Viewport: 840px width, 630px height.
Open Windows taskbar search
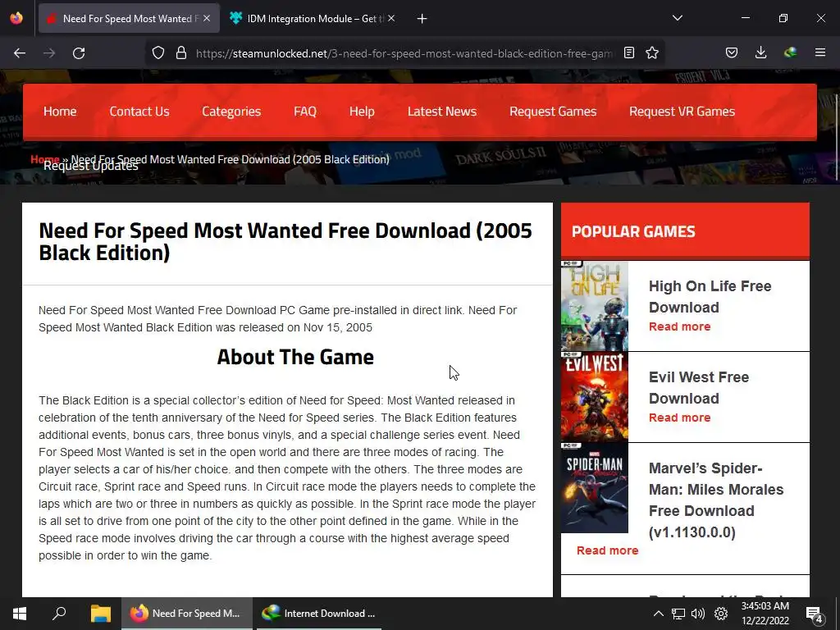pyautogui.click(x=59, y=614)
